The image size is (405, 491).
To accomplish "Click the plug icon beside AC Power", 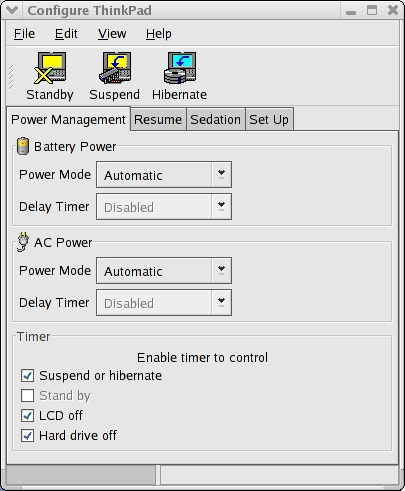I will (x=23, y=242).
